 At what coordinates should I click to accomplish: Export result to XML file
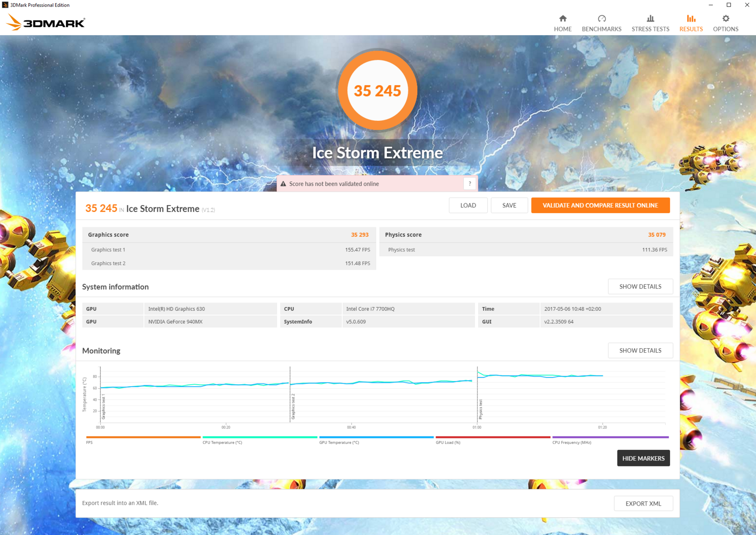tap(643, 503)
